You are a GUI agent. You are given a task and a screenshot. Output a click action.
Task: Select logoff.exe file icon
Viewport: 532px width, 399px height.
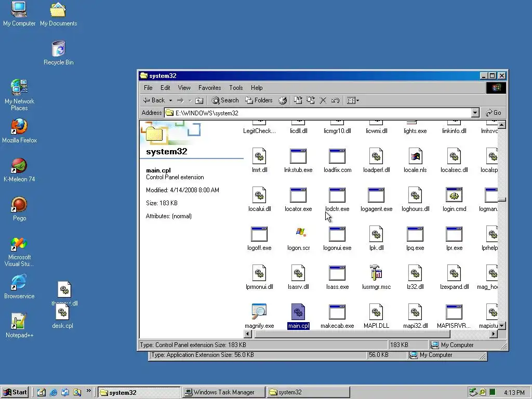(x=259, y=234)
